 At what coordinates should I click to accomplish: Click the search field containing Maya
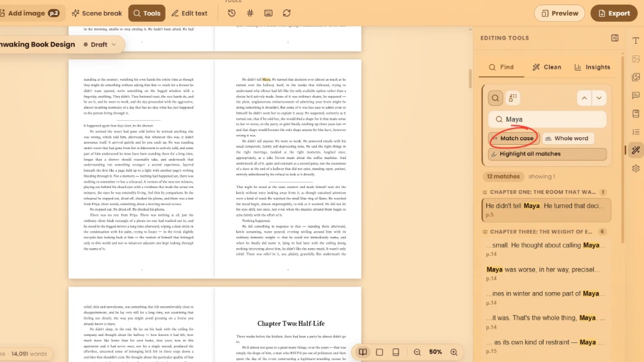(x=547, y=119)
